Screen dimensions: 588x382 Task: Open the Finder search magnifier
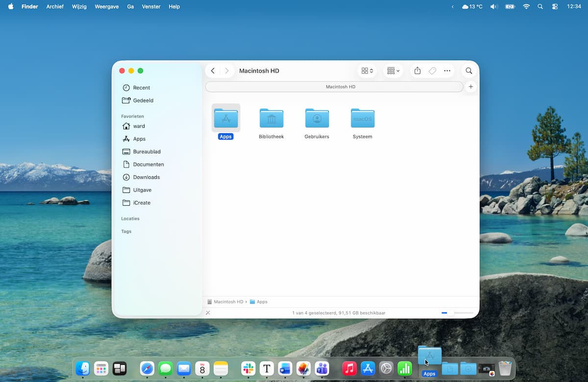tap(469, 71)
